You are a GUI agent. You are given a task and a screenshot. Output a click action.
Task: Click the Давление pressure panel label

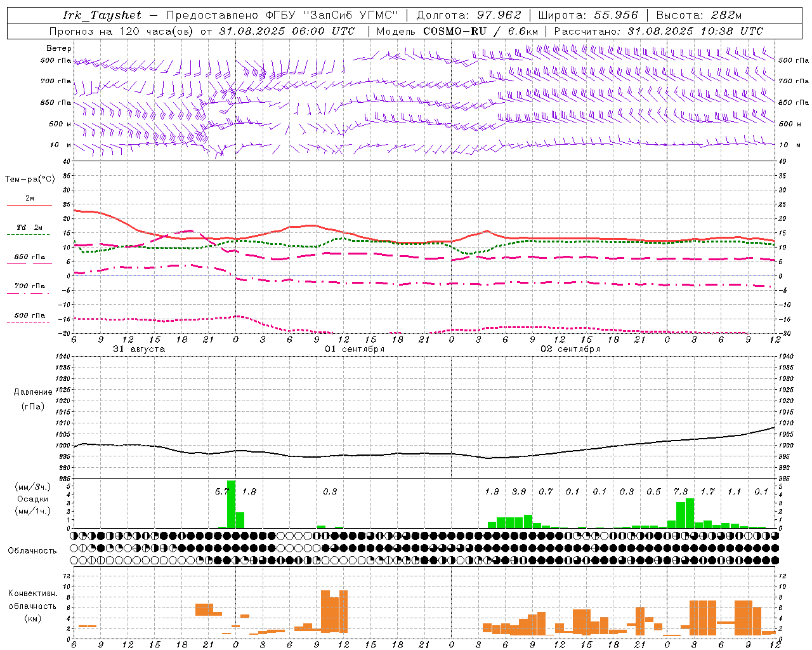[33, 392]
